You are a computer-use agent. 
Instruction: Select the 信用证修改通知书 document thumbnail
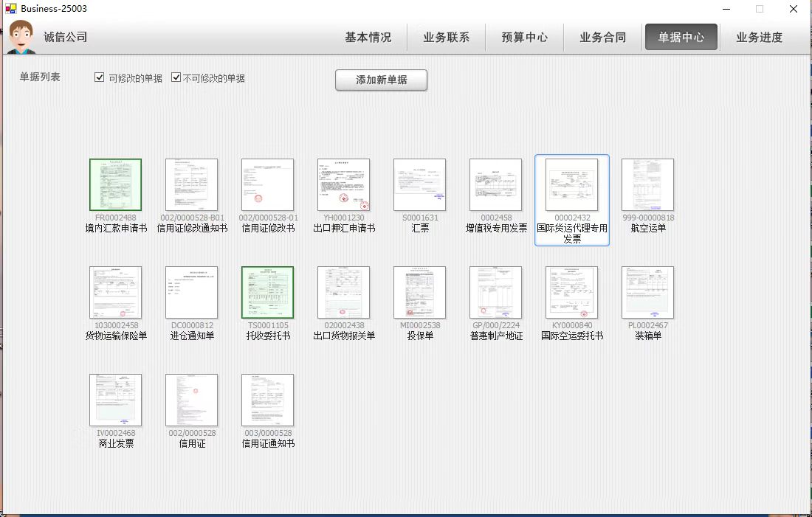tap(191, 185)
